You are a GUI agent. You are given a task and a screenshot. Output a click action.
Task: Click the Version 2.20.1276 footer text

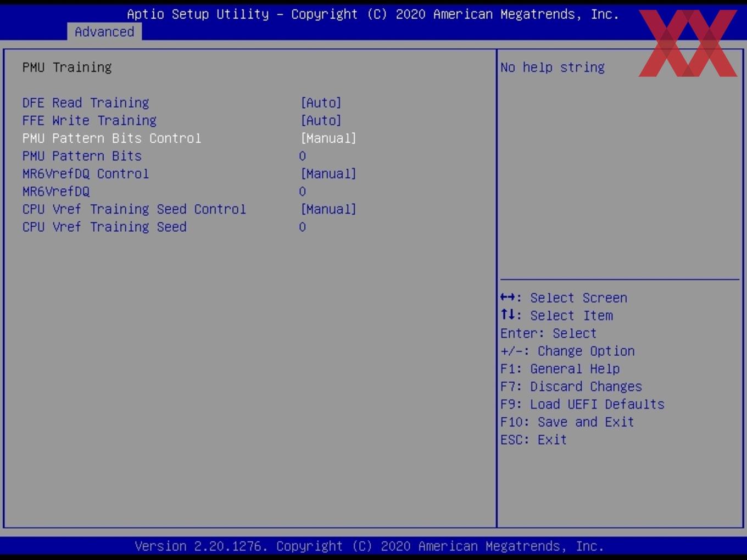click(369, 546)
